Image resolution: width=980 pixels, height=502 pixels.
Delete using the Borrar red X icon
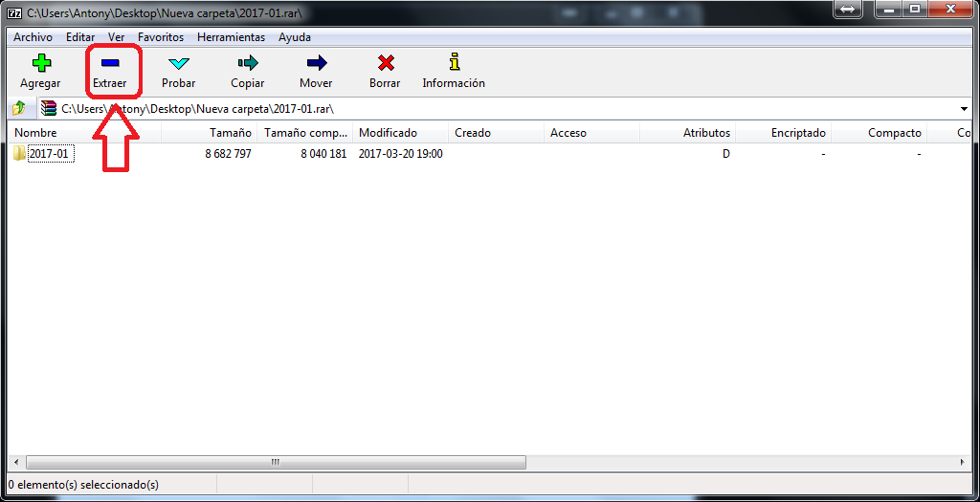click(386, 63)
